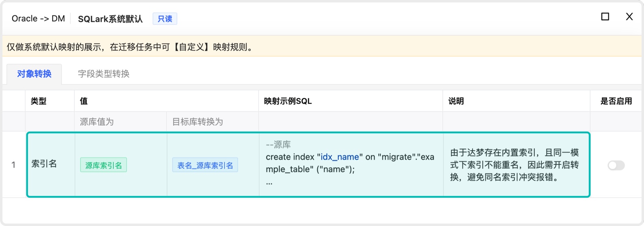
Task: Click the Oracle -> DM title label
Action: point(38,19)
